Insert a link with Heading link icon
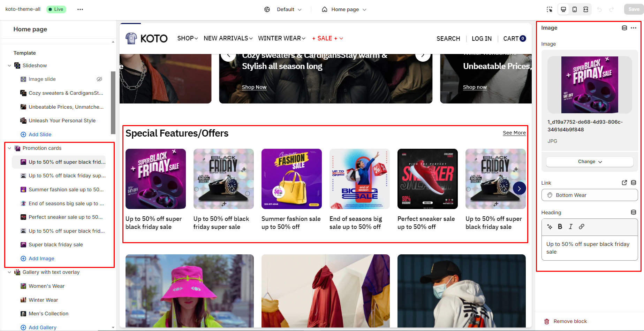The height and width of the screenshot is (331, 644). pyautogui.click(x=582, y=226)
